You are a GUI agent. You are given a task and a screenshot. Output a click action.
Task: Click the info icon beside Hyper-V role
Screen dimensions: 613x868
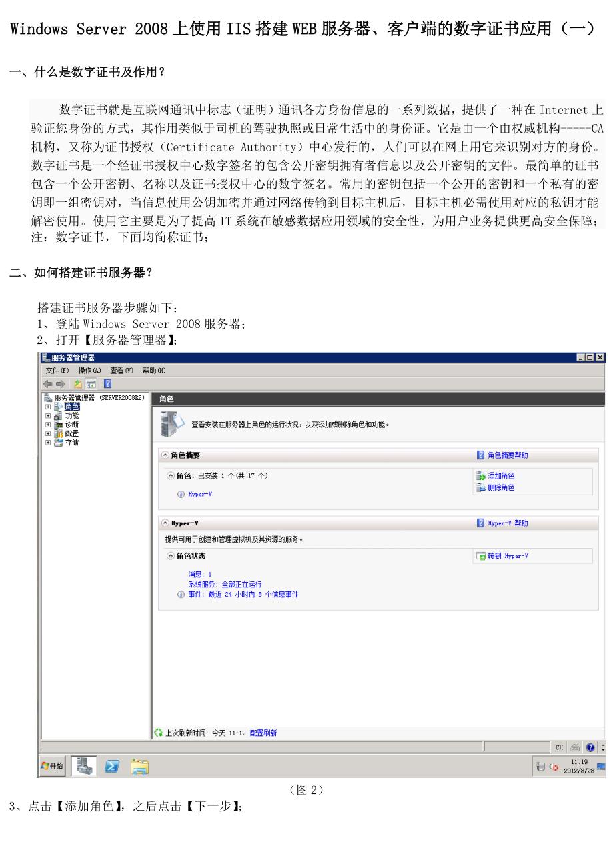(181, 495)
